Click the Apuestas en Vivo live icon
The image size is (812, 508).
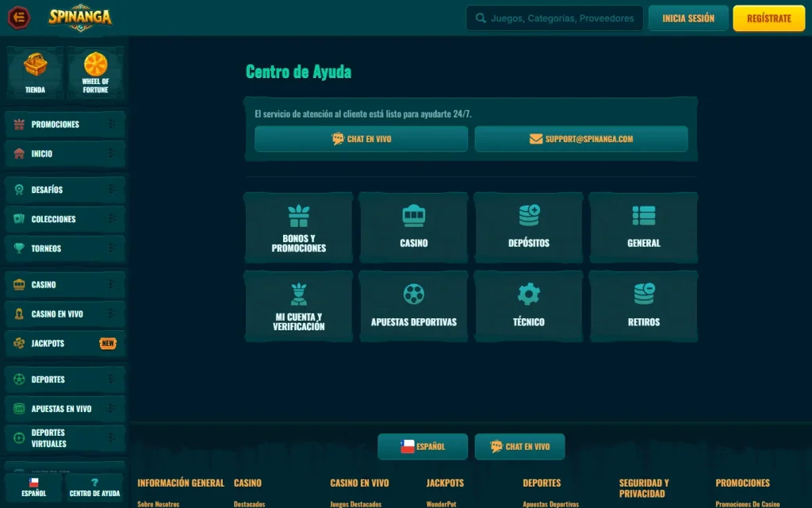[x=19, y=409]
